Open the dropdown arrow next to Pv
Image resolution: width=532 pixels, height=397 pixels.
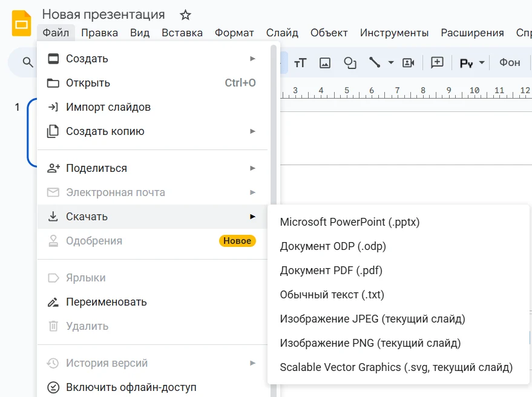pos(481,63)
